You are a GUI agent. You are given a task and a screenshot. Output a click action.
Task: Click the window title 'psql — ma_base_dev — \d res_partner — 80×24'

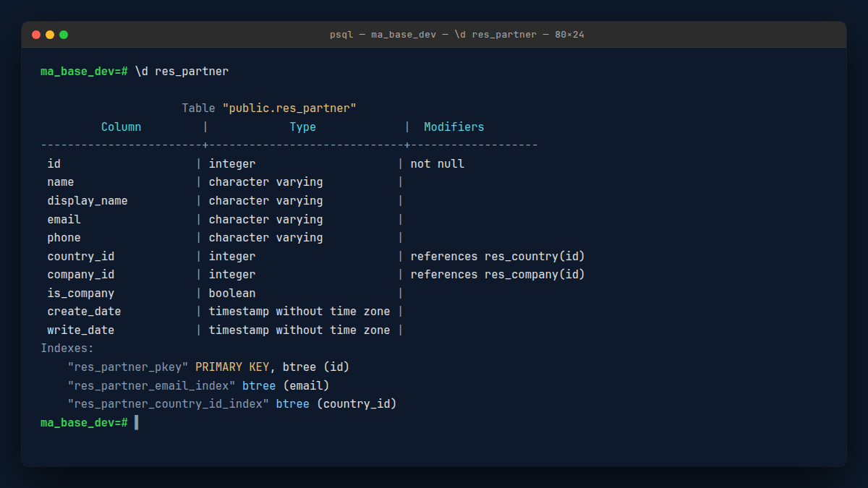(x=457, y=35)
